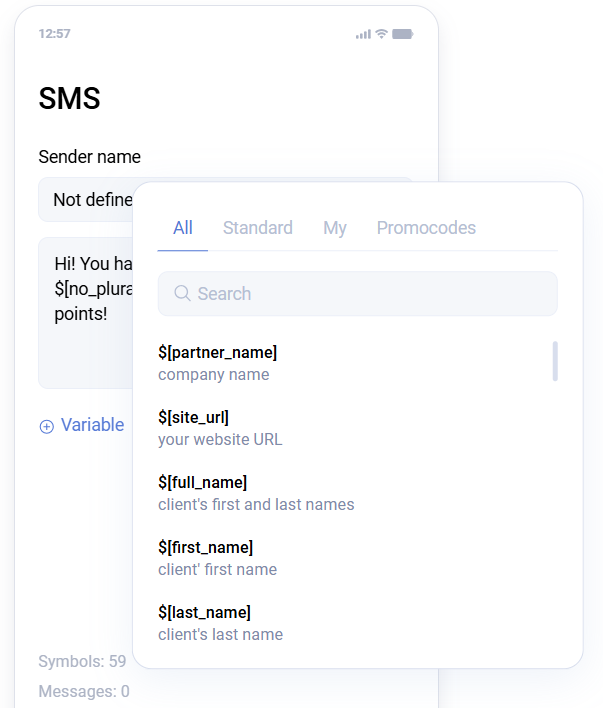Pick the $[last_name] variable

coord(220,622)
